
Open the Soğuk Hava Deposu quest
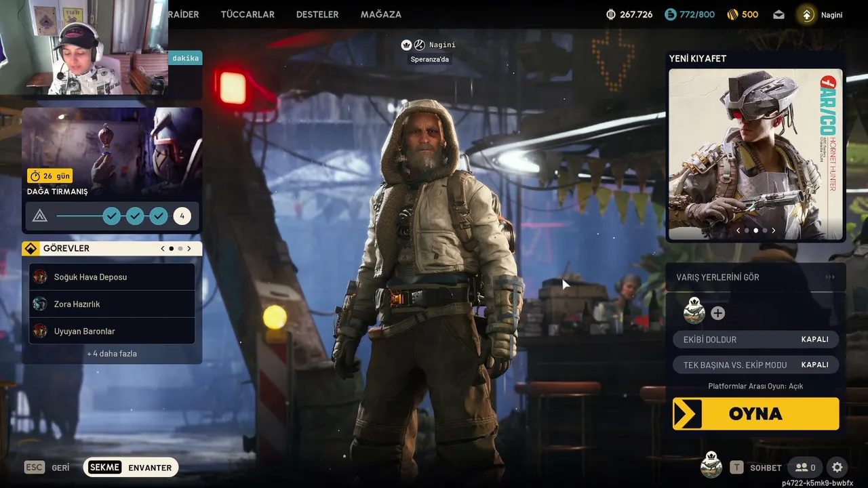coord(112,277)
